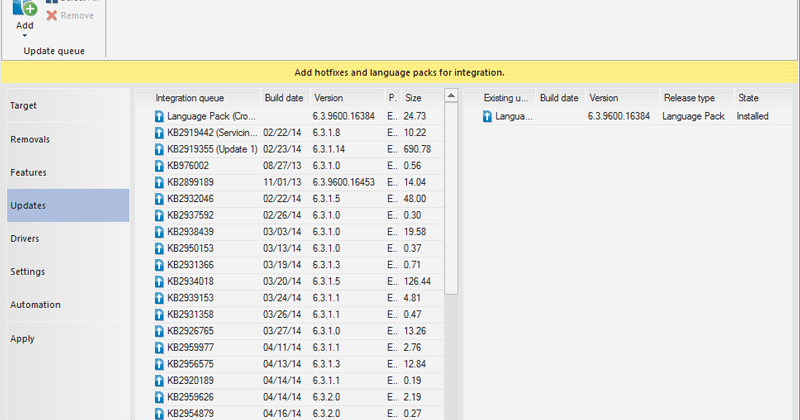Click the 03/27/14 build date
The image size is (800, 420).
[x=282, y=331]
